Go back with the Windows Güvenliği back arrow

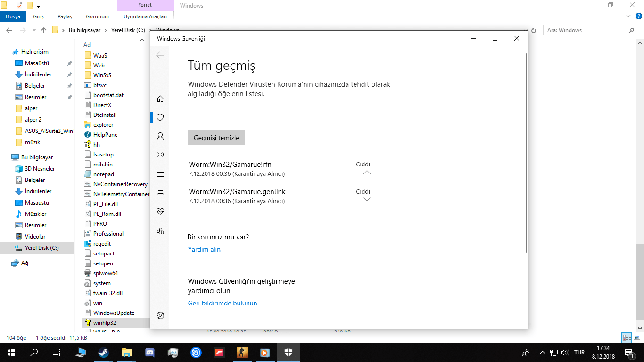click(160, 55)
